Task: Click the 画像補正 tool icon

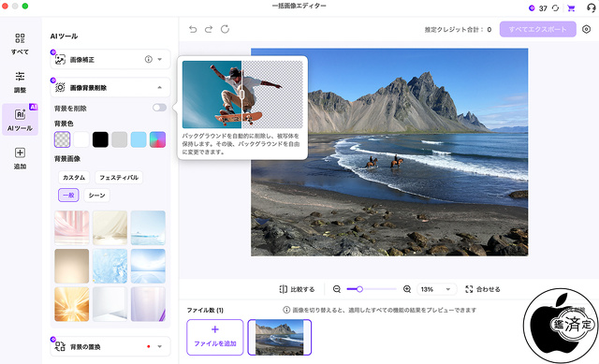Action: 60,60
